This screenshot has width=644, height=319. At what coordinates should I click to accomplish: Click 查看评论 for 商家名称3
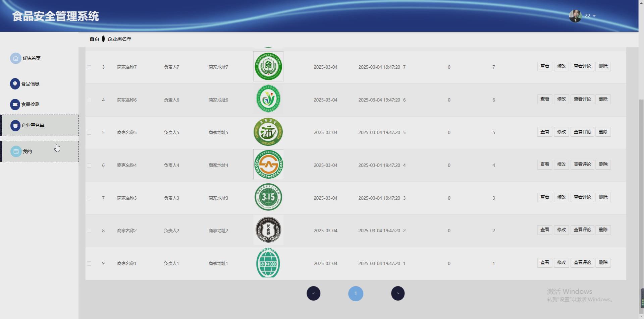(x=582, y=197)
